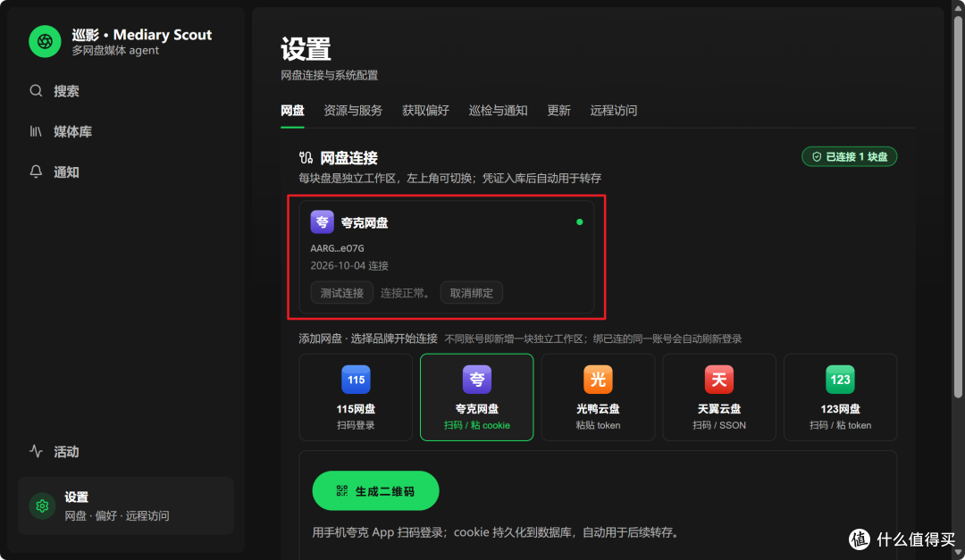
Task: Switch to the 网盘 tab
Action: [292, 111]
